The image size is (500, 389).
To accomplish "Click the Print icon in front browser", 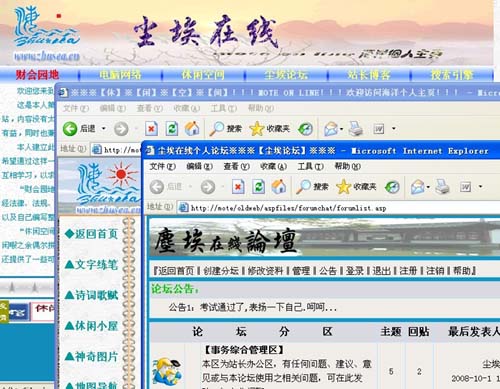I will coord(443,187).
